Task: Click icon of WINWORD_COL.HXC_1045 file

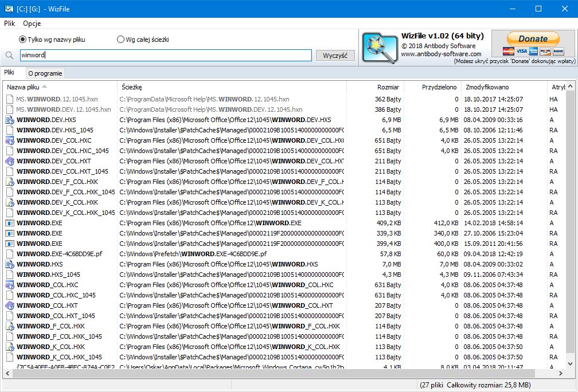Action: 10,295
